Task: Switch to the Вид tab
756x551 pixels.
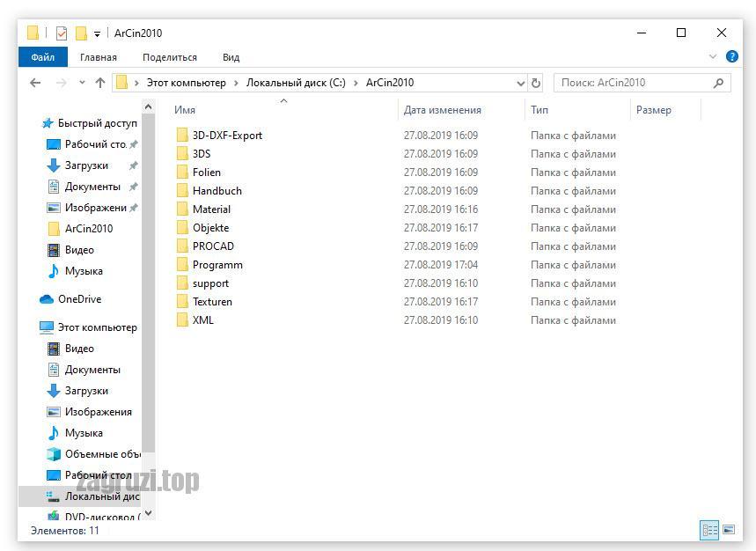Action: (x=231, y=57)
